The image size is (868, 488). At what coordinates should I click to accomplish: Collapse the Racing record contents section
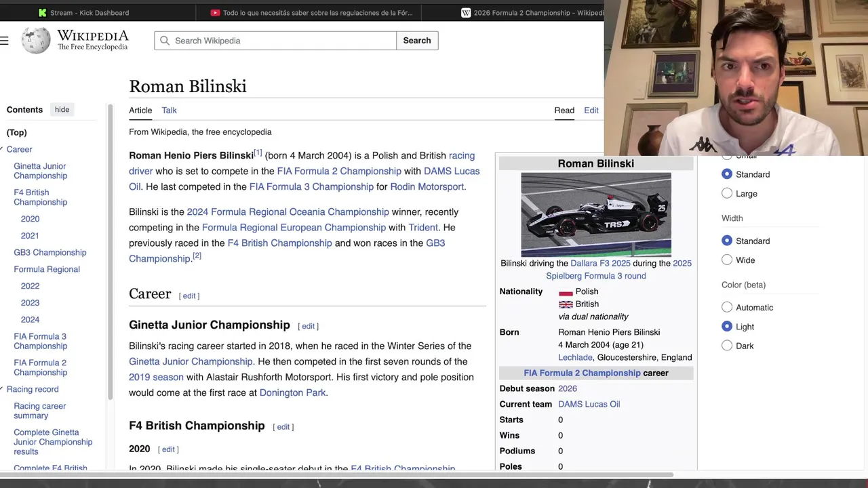[x=2, y=389]
